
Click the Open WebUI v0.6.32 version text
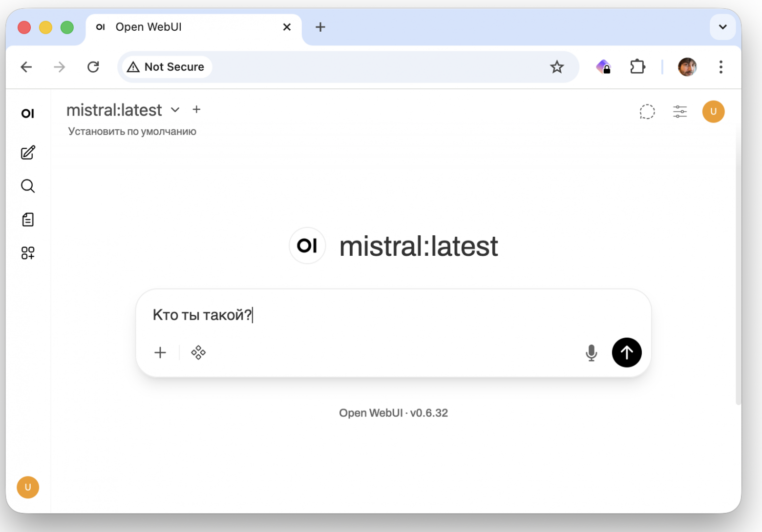(394, 413)
